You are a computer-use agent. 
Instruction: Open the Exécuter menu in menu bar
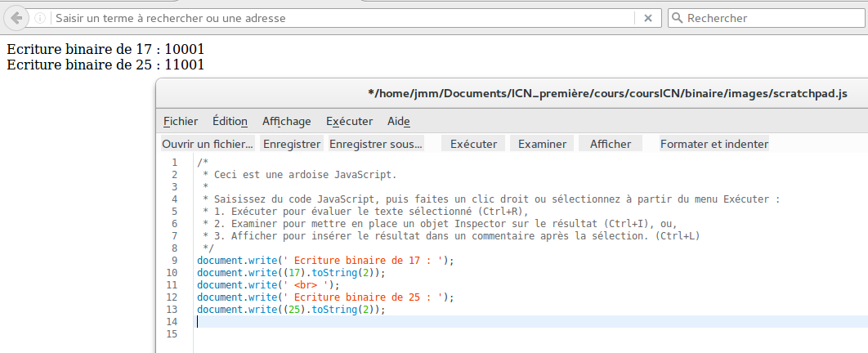(349, 121)
